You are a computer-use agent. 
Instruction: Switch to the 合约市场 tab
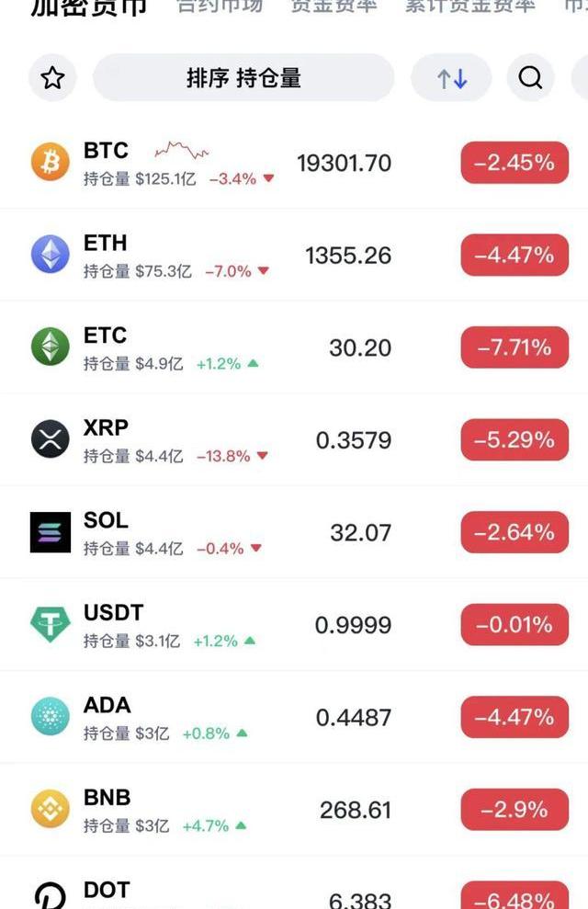pos(220,6)
